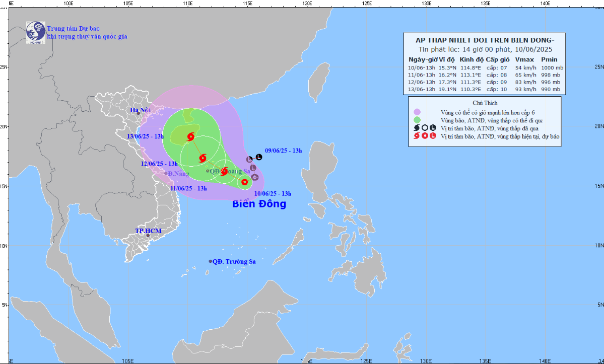Click the QĐ. Trường Sa location dot
Image resolution: width=604 pixels, height=364 pixels.
click(x=211, y=261)
